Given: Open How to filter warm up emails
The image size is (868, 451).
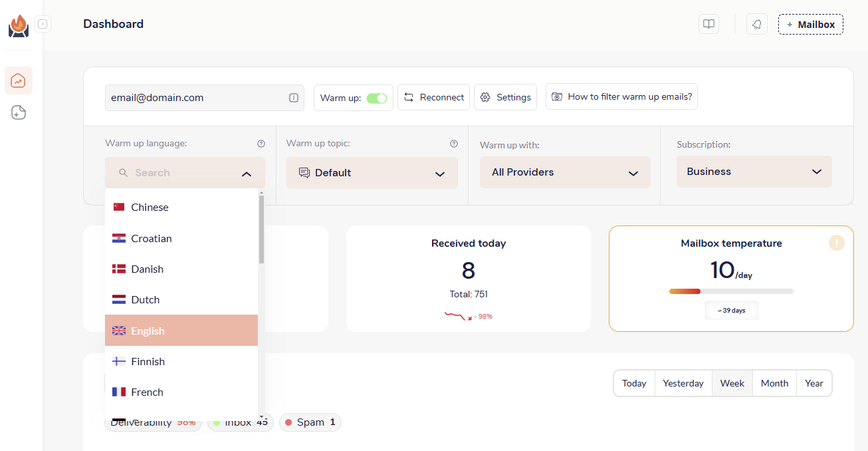Looking at the screenshot, I should point(621,96).
